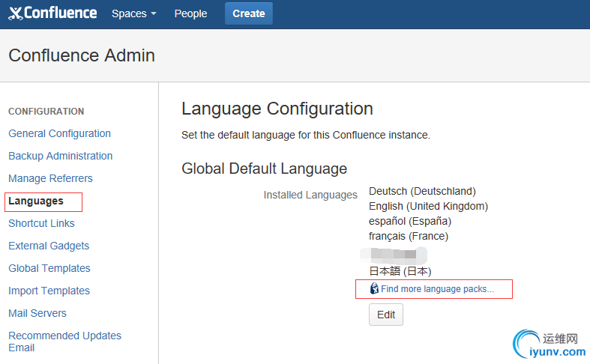This screenshot has width=590, height=364.
Task: Go to Global Templates
Action: 49,268
